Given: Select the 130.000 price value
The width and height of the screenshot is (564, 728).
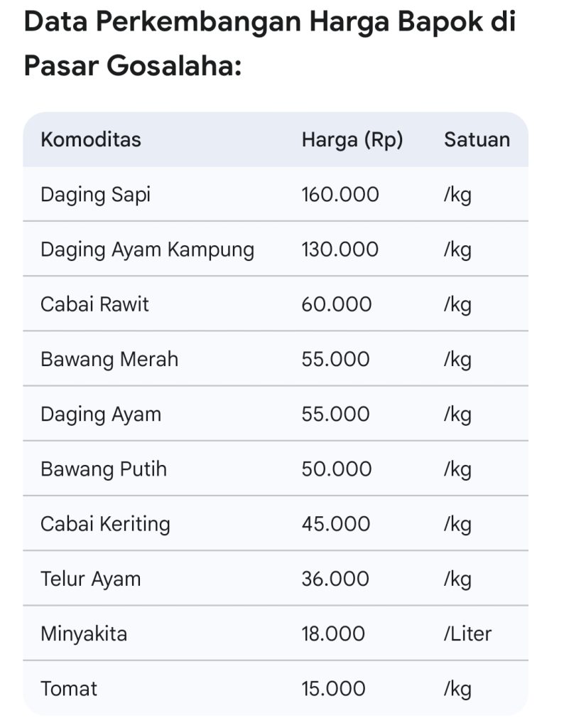Looking at the screenshot, I should click(x=340, y=250).
